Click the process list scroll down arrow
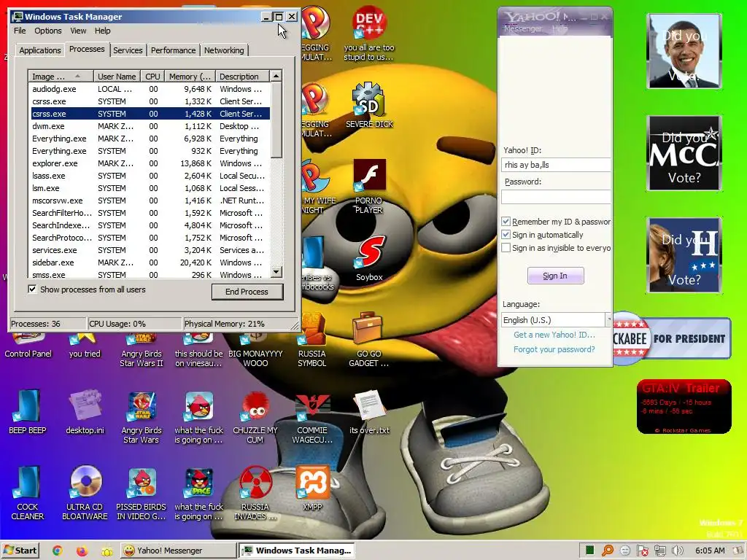The image size is (747, 560). tap(276, 272)
